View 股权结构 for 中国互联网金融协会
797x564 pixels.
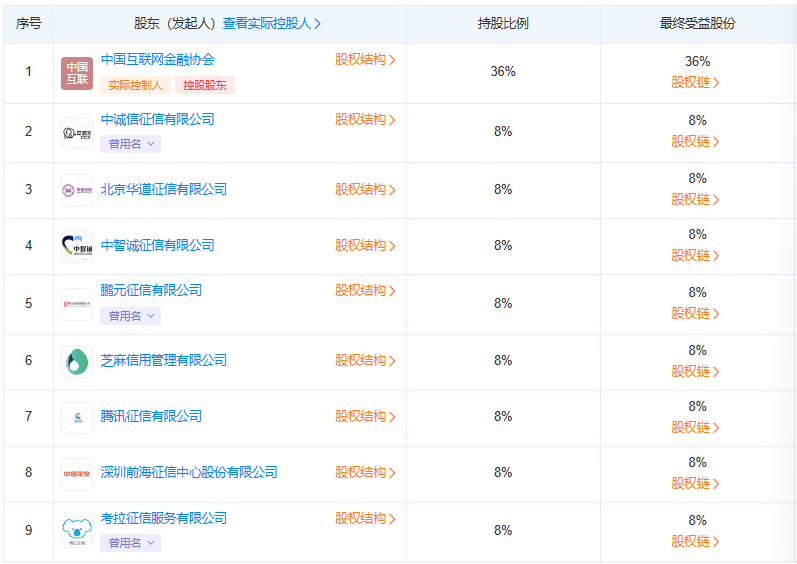365,59
